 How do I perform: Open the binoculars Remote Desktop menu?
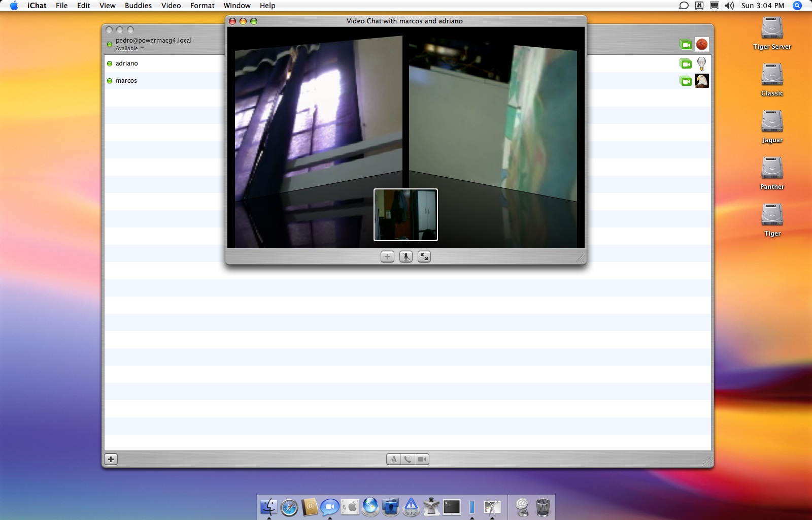click(x=699, y=6)
